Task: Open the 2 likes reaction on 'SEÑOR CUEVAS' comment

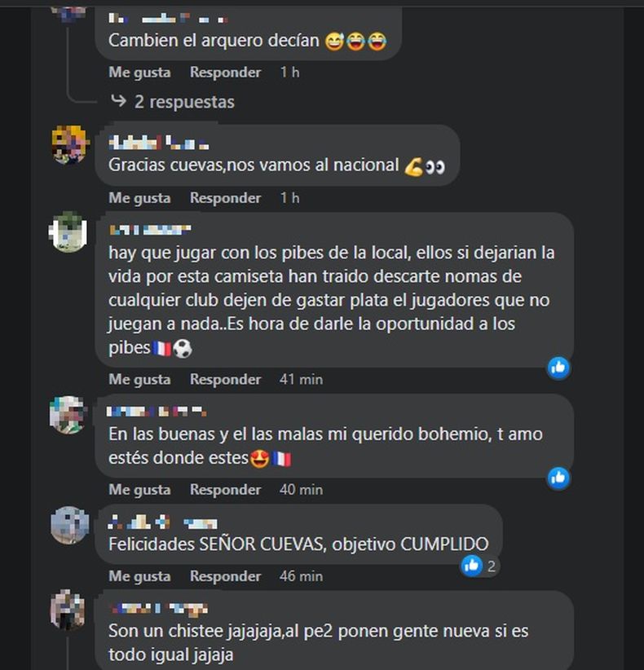Action: click(479, 566)
